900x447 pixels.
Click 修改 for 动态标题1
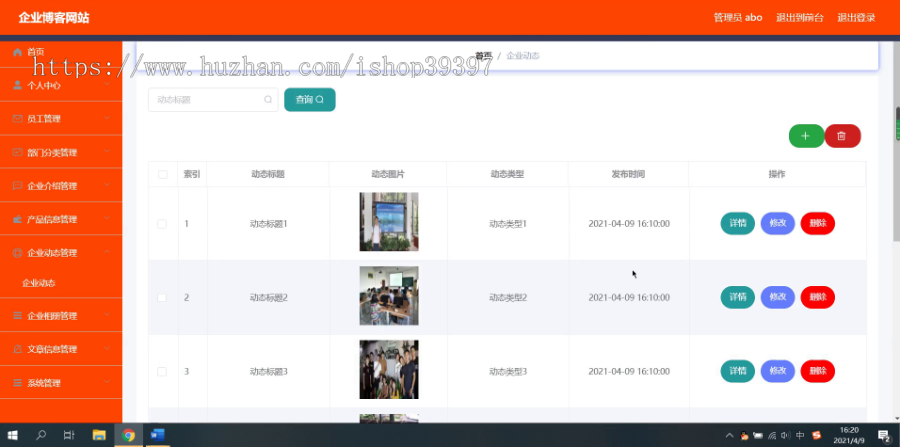pyautogui.click(x=778, y=223)
